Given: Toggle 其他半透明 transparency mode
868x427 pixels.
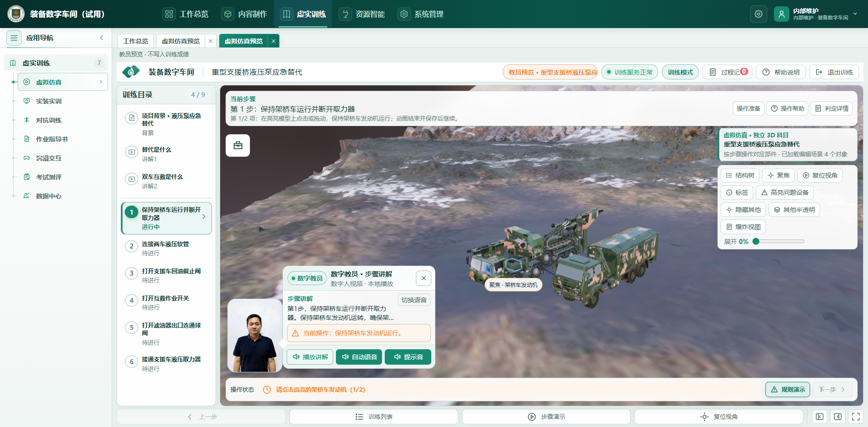Looking at the screenshot, I should [x=794, y=210].
